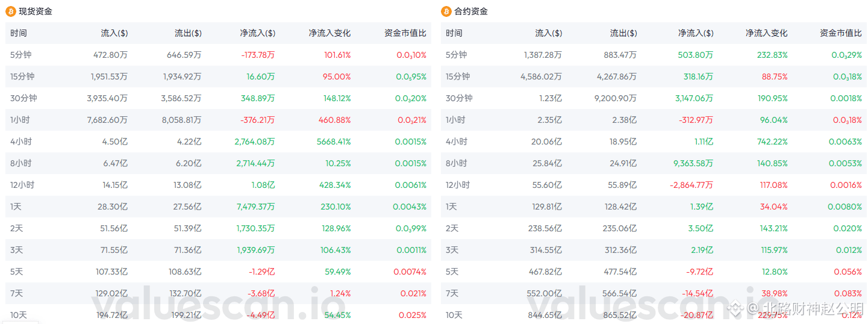Sort spot table by 流入($) header

(x=114, y=33)
